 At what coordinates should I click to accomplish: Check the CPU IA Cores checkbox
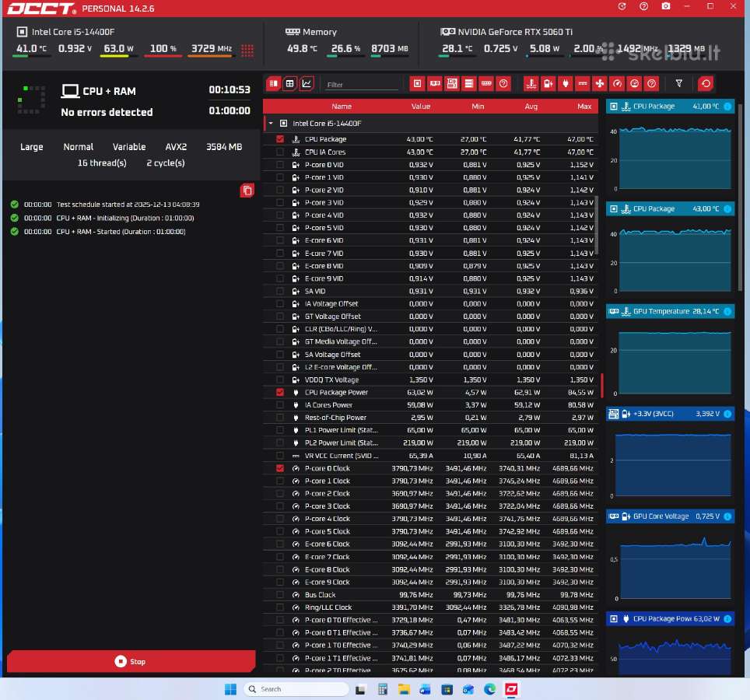280,152
